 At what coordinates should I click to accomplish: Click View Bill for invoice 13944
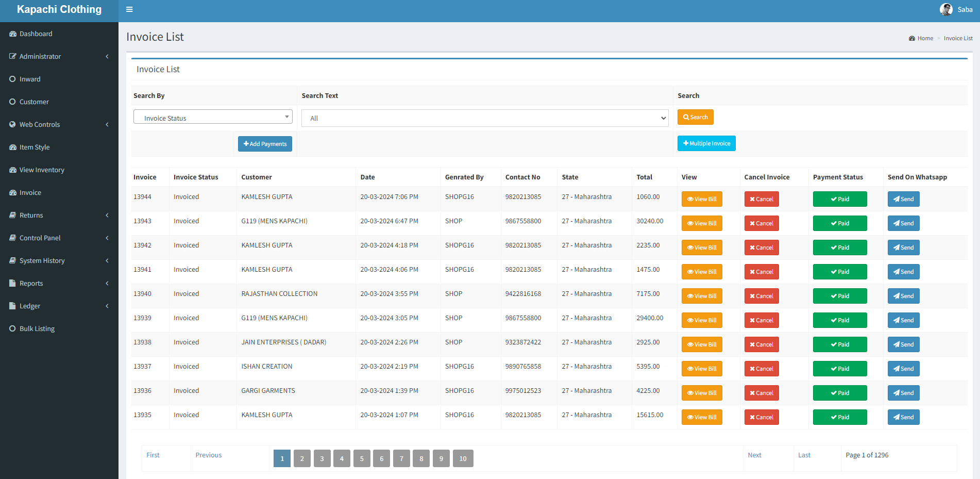pyautogui.click(x=701, y=199)
